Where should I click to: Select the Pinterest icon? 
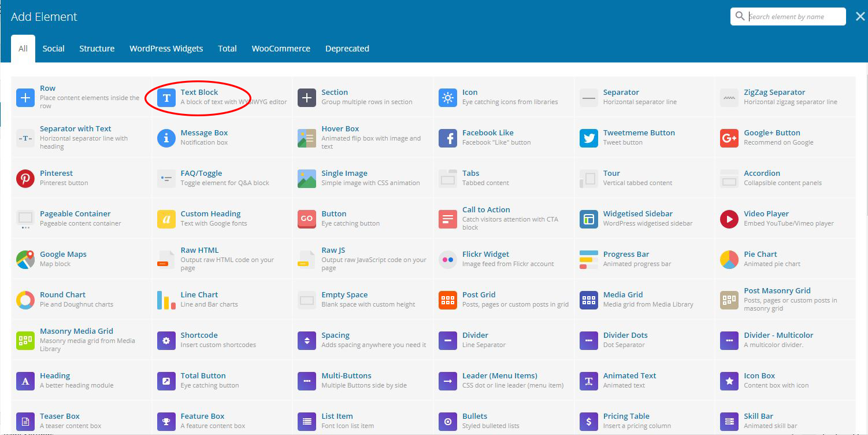pyautogui.click(x=25, y=179)
